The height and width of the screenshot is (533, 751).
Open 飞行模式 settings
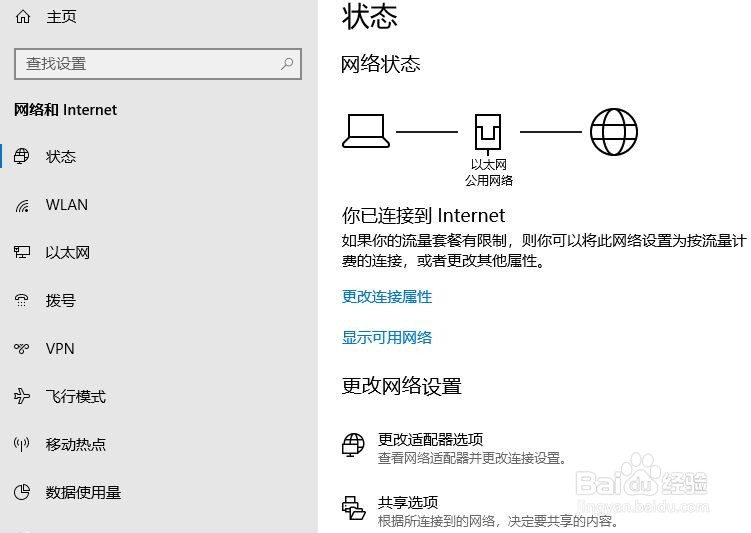coord(76,397)
